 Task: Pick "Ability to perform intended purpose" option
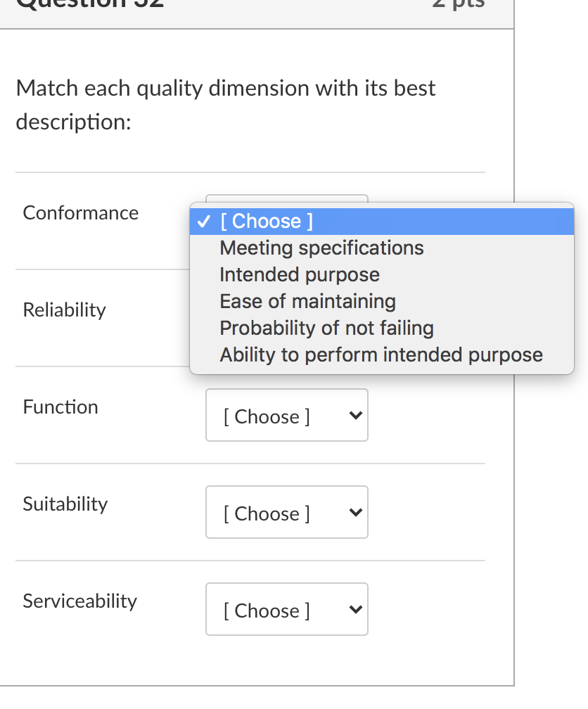click(x=381, y=354)
